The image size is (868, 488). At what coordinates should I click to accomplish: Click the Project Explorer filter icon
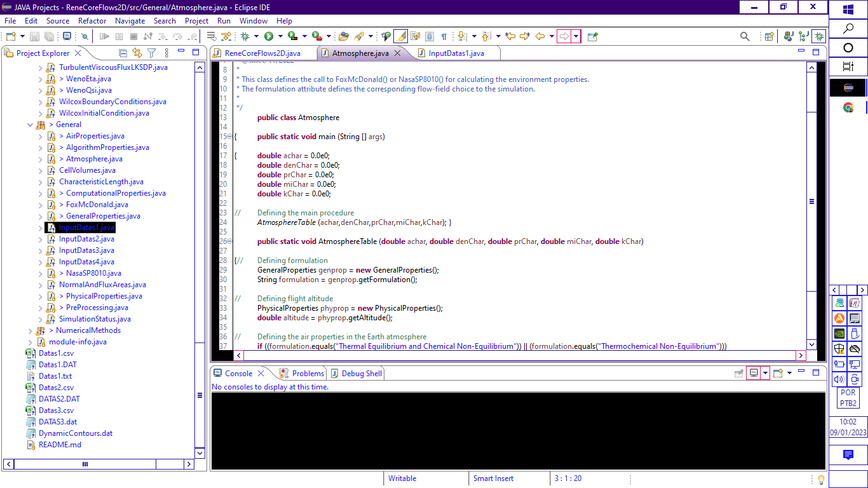pyautogui.click(x=151, y=53)
